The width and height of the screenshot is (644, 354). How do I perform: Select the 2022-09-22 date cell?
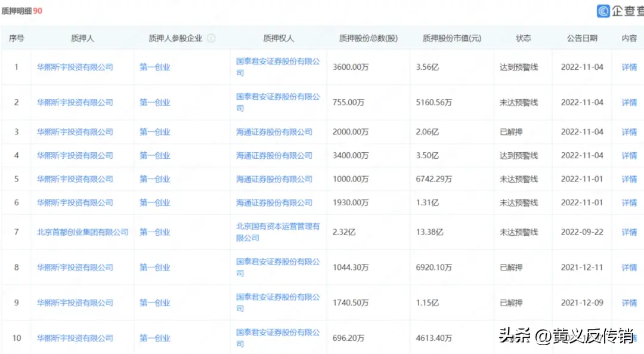(x=582, y=232)
